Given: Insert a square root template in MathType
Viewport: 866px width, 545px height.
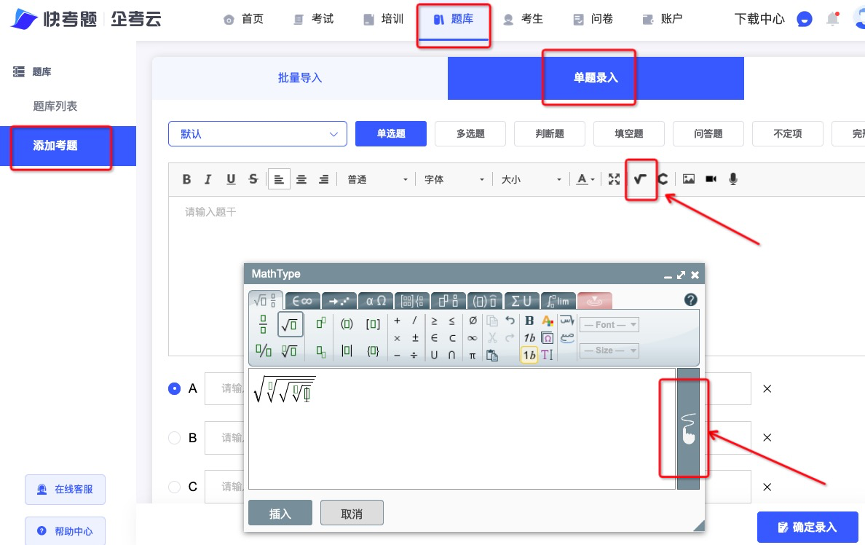Looking at the screenshot, I should tap(290, 325).
